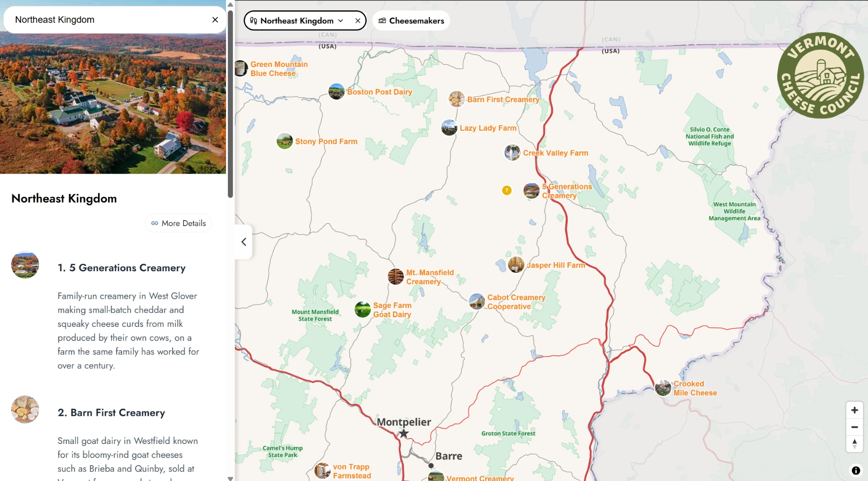The image size is (868, 481).
Task: Click the Northeast Kingdom aerial photo
Action: [x=113, y=104]
